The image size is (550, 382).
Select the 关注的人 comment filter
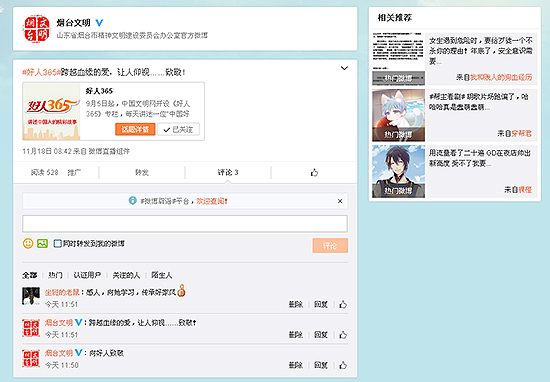click(126, 275)
